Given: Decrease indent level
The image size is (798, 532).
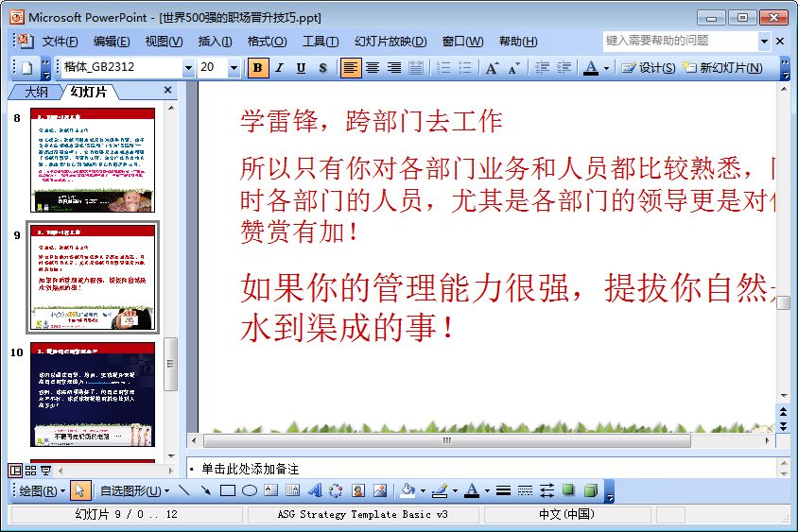Looking at the screenshot, I should coord(543,68).
